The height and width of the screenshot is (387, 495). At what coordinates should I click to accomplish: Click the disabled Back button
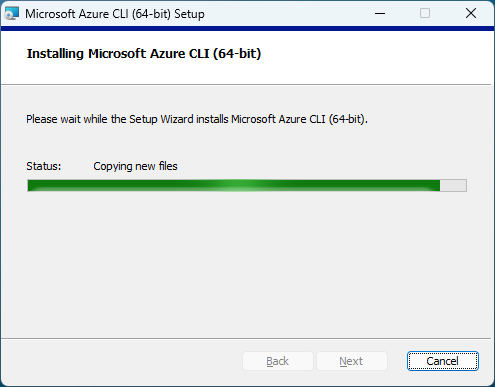(x=278, y=361)
